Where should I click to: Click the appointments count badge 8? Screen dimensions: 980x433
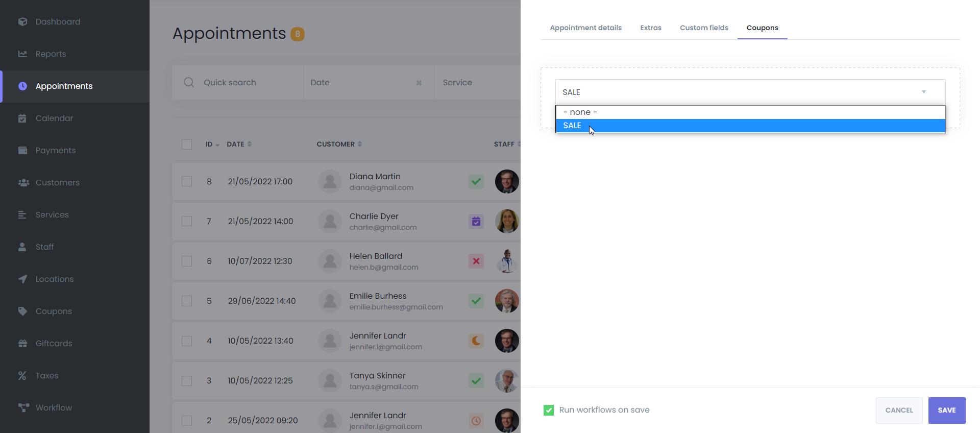click(x=298, y=34)
